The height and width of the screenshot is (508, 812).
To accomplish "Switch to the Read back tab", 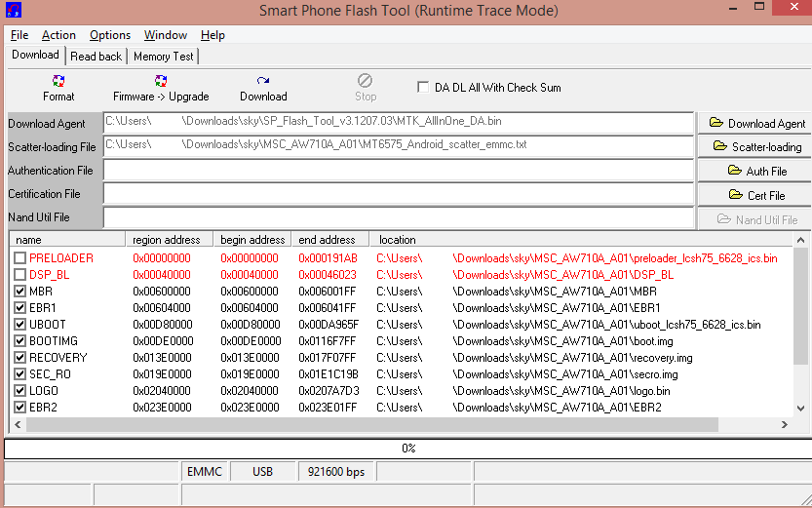I will tap(96, 56).
